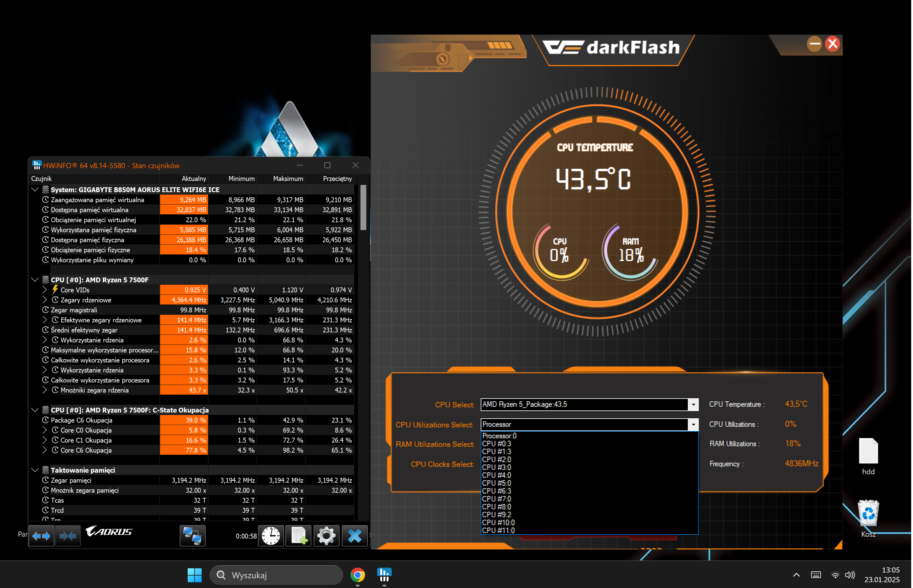Click the collapse columns arrows icon
This screenshot has height=588, width=913.
point(68,536)
